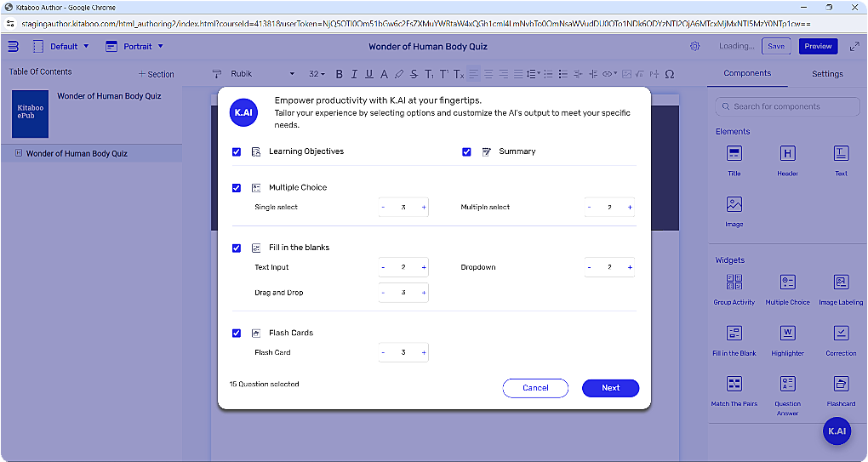Screen dimensions: 868x462
Task: Select the Group Activity widget icon
Action: [x=734, y=282]
